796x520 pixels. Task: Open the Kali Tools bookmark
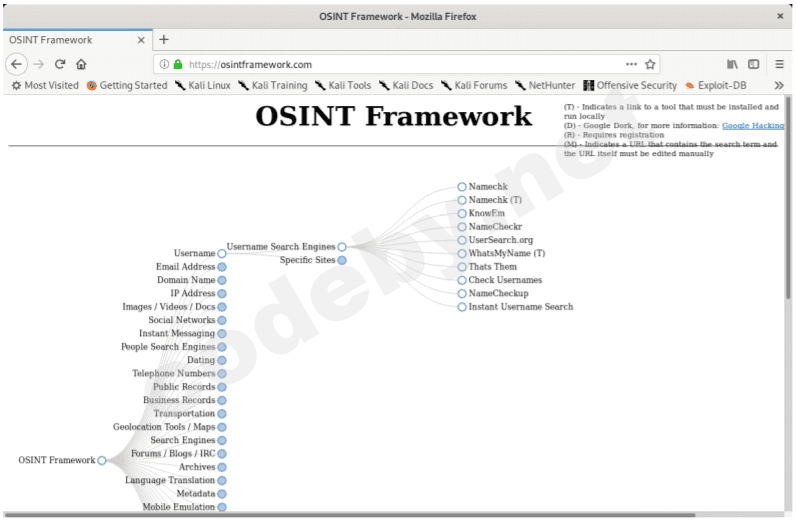click(x=343, y=85)
